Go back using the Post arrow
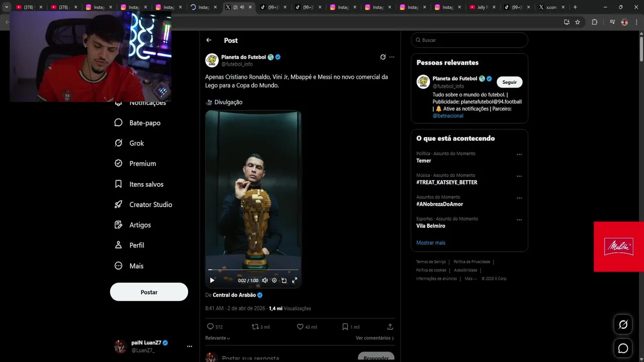The height and width of the screenshot is (362, 644). pyautogui.click(x=209, y=40)
